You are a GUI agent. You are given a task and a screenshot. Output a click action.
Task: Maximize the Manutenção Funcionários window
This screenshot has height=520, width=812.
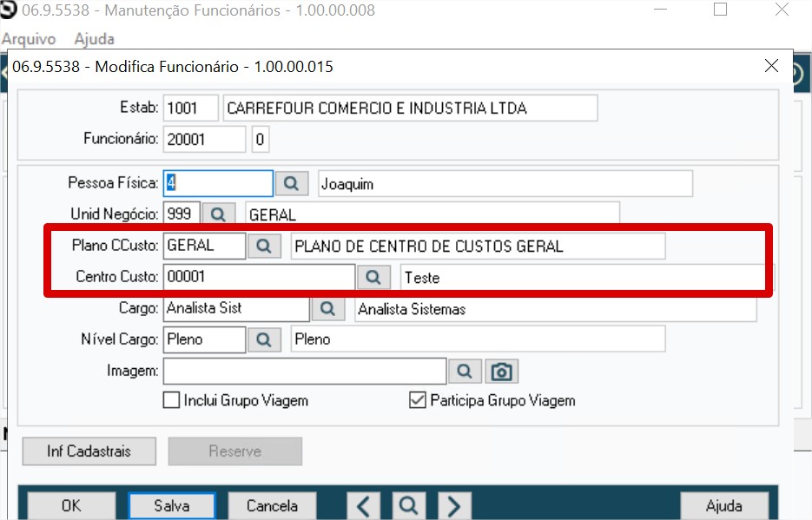click(720, 10)
